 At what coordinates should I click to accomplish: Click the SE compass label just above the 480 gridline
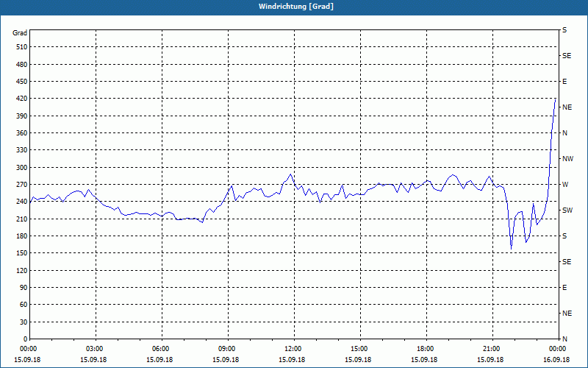(x=567, y=56)
